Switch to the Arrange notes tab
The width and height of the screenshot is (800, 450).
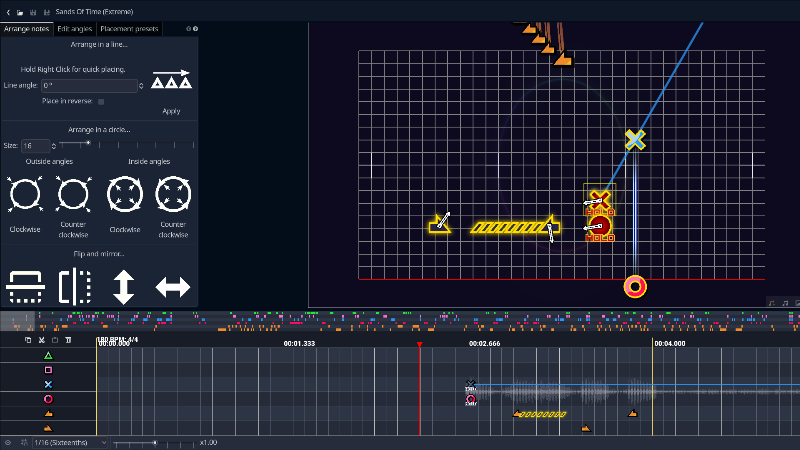tap(27, 29)
